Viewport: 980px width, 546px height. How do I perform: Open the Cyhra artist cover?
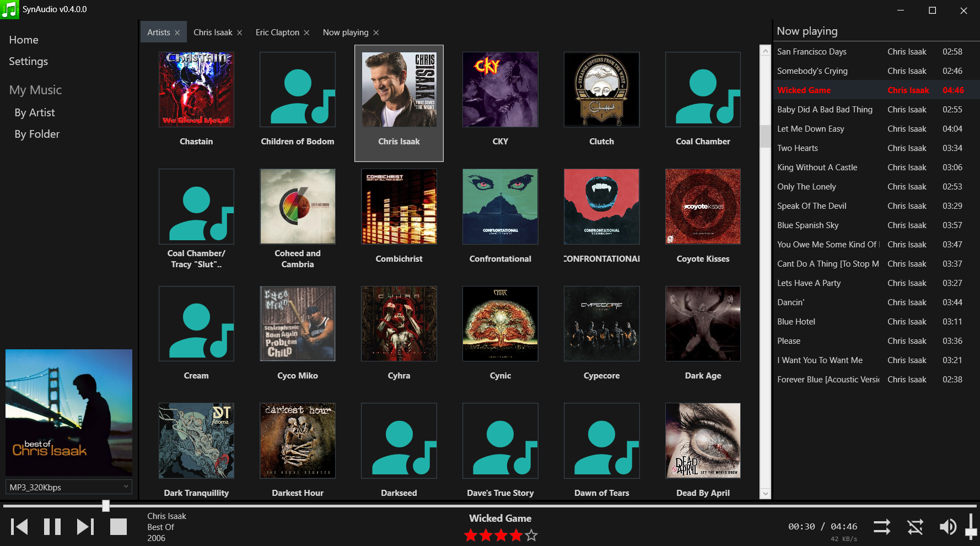[399, 323]
